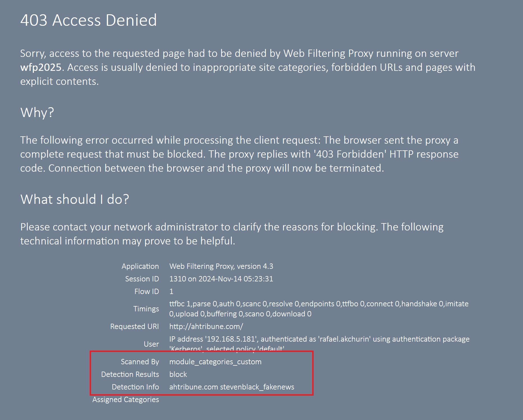Image resolution: width=523 pixels, height=420 pixels.
Task: Click the 'Web Filtering Proxy, version 4.3' value
Action: [x=221, y=266]
